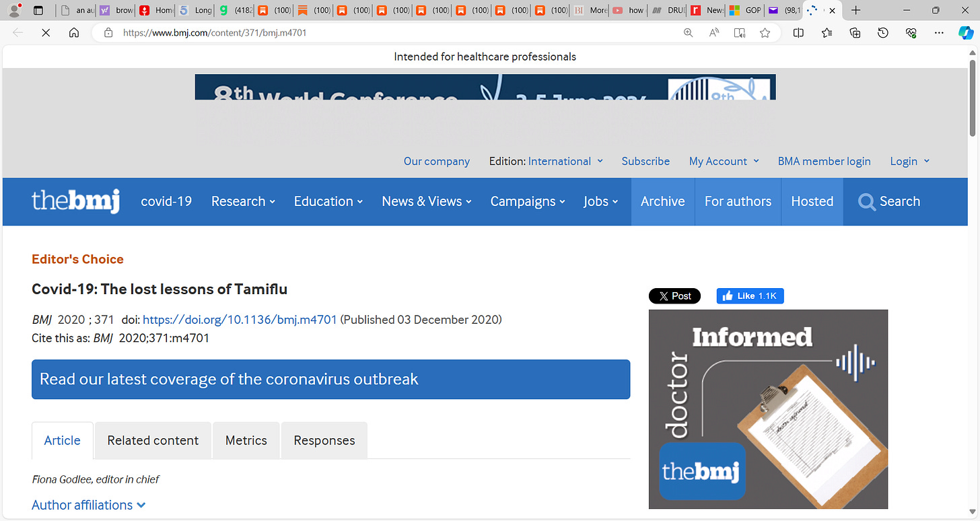The image size is (980, 521).
Task: Open the BMA member login link
Action: click(x=825, y=162)
